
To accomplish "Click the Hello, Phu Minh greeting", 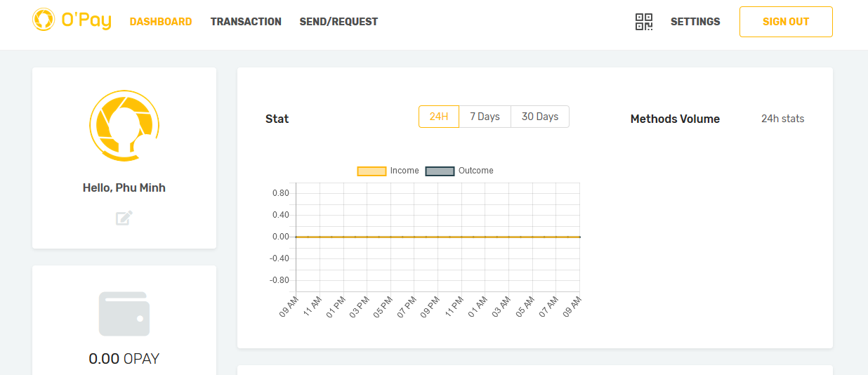I will (124, 188).
